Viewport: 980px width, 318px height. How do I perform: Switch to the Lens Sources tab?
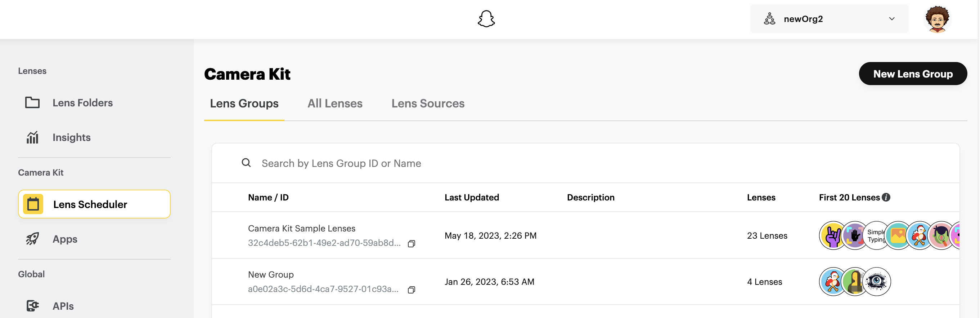(428, 103)
